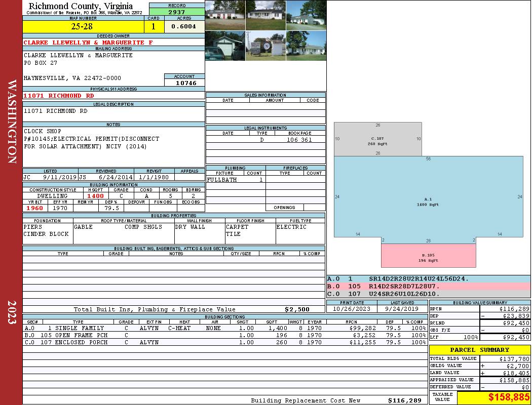Select land value $18,405
The width and height of the screenshot is (532, 405).
point(516,373)
